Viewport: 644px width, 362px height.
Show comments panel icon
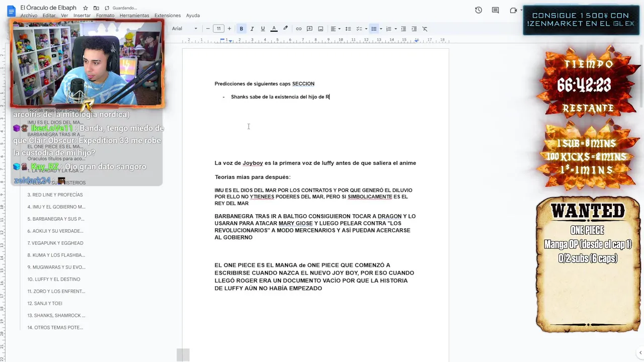[x=496, y=10]
